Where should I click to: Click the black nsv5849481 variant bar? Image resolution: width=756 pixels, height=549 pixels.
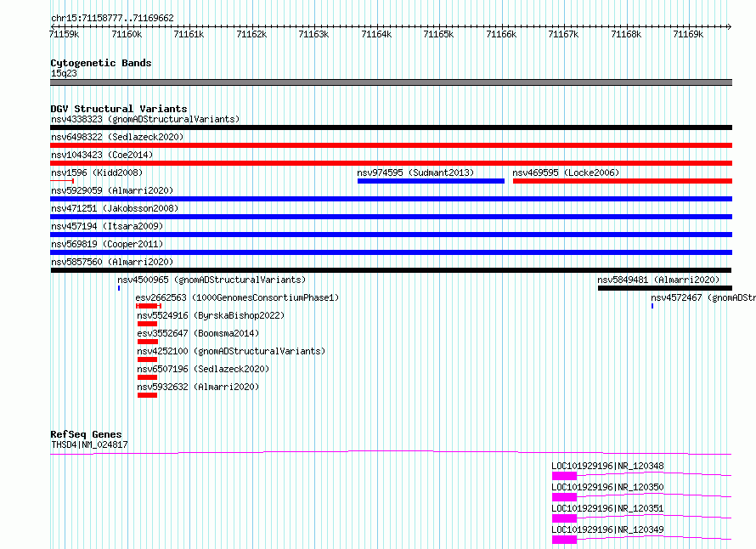tap(665, 288)
